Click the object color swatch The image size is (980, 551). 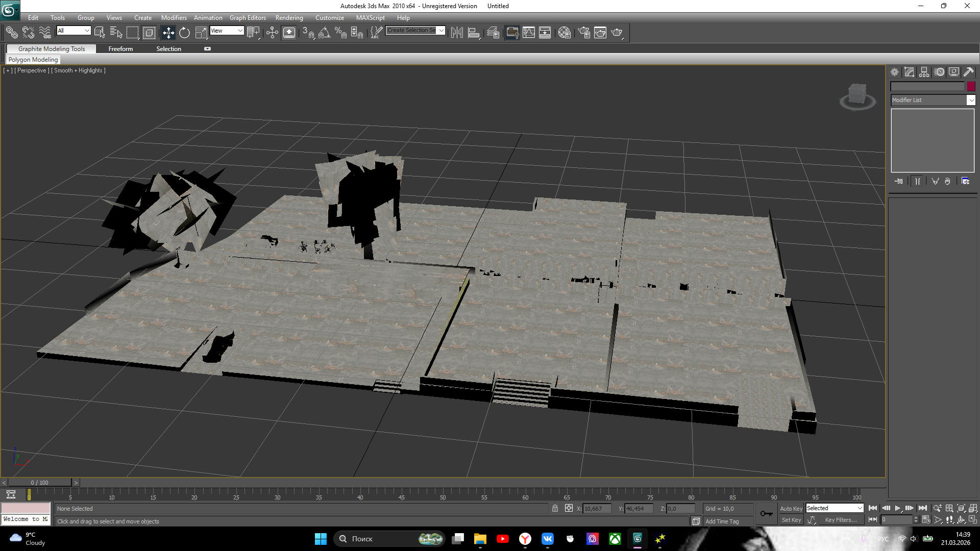coord(971,86)
